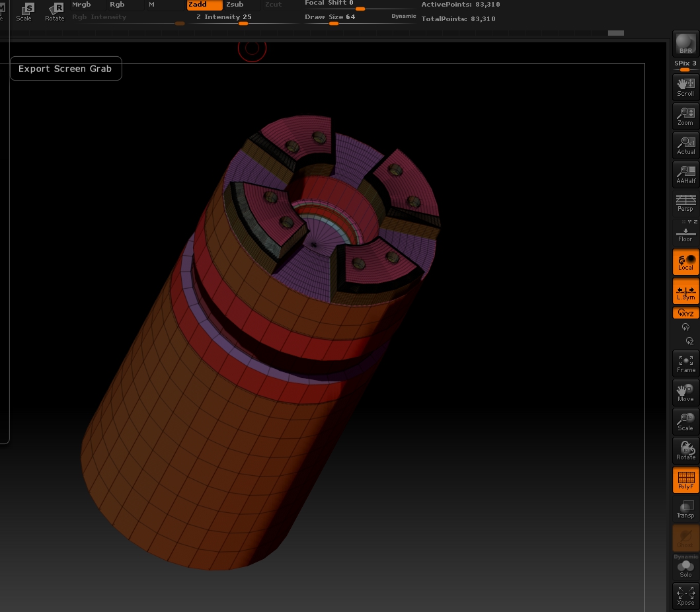Screen dimensions: 700x612
Task: Toggle Persp perspective distortion
Action: 685,203
